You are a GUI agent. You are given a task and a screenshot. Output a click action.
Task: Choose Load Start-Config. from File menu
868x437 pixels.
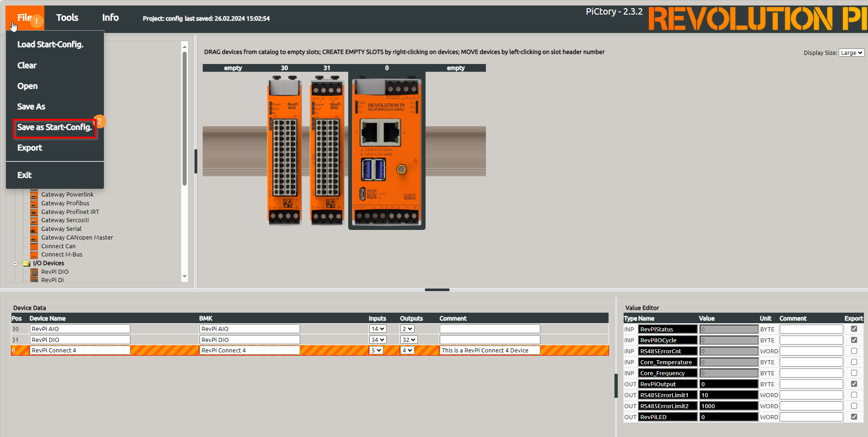(x=50, y=44)
